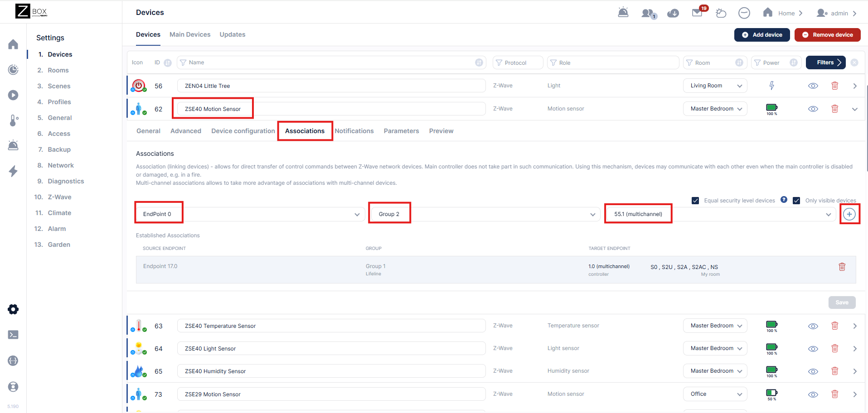This screenshot has width=868, height=413.
Task: Open the Home dashboard icon in left sidebar
Action: tap(13, 44)
